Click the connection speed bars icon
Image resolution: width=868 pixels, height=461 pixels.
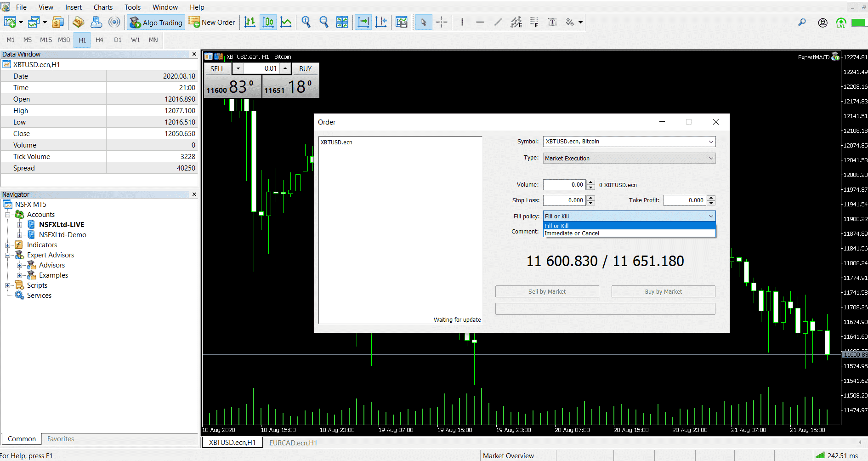point(820,455)
